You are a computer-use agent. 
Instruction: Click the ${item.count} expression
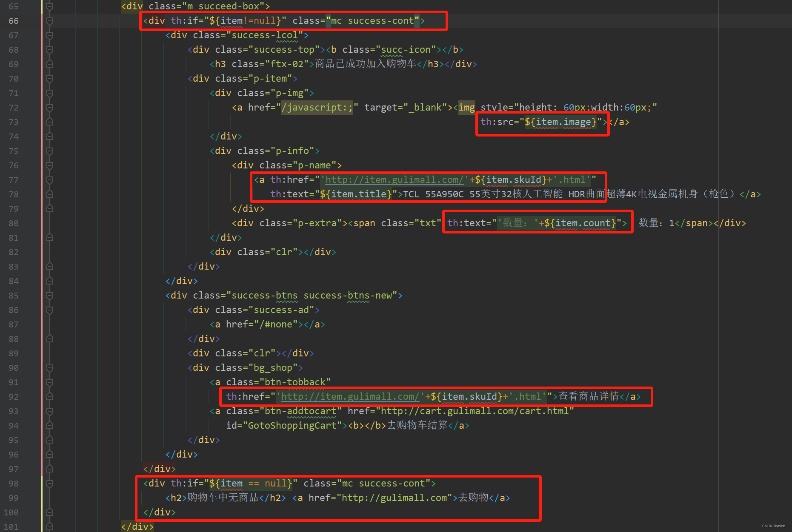tap(580, 223)
